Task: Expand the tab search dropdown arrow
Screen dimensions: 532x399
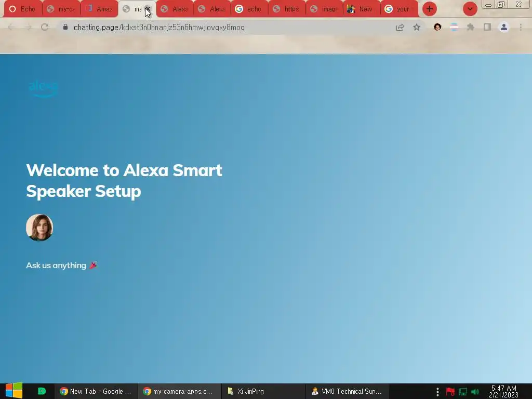Action: (x=470, y=9)
